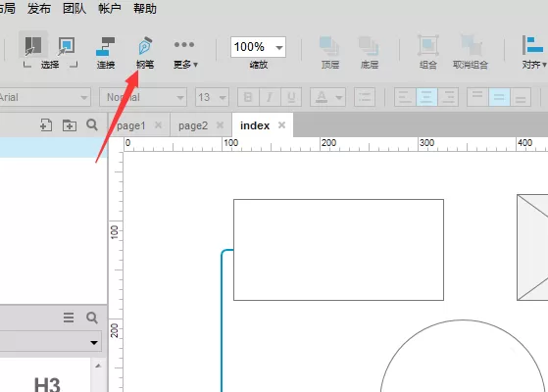The height and width of the screenshot is (392, 548).
Task: Open the Team (团队) menu
Action: coord(75,9)
